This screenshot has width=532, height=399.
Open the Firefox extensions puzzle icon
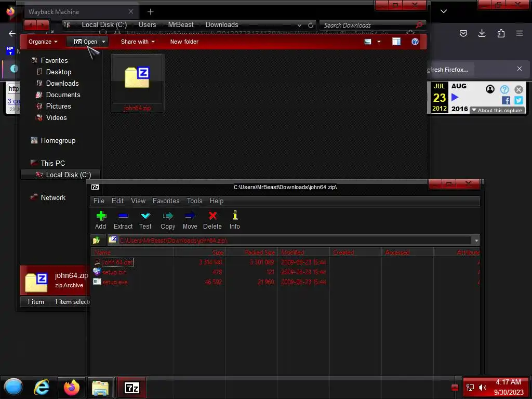pos(501,33)
